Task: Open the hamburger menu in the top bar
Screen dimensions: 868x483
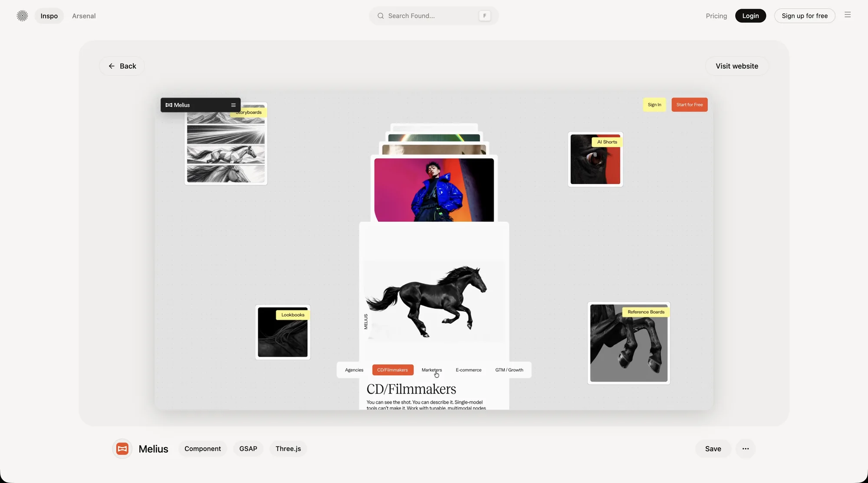Action: [x=847, y=15]
